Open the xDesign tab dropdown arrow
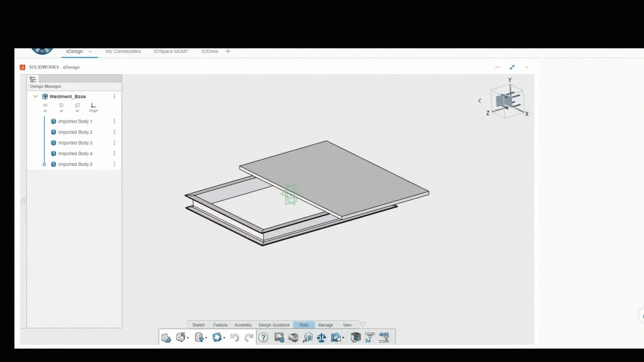This screenshot has height=362, width=644. pyautogui.click(x=91, y=52)
